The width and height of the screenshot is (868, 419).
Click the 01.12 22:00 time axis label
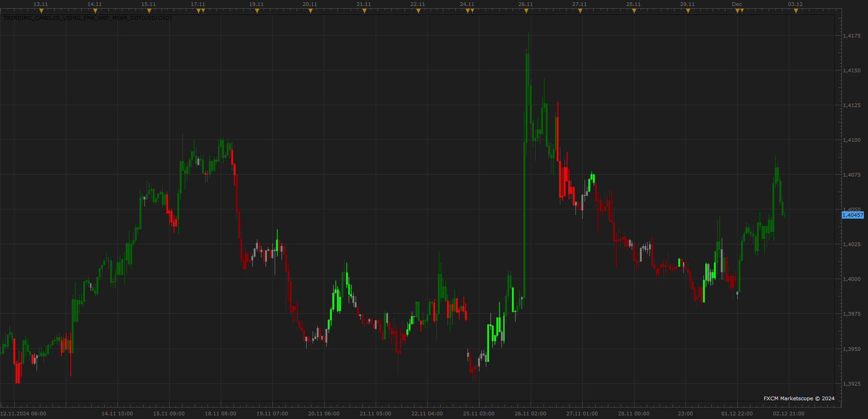point(737,414)
